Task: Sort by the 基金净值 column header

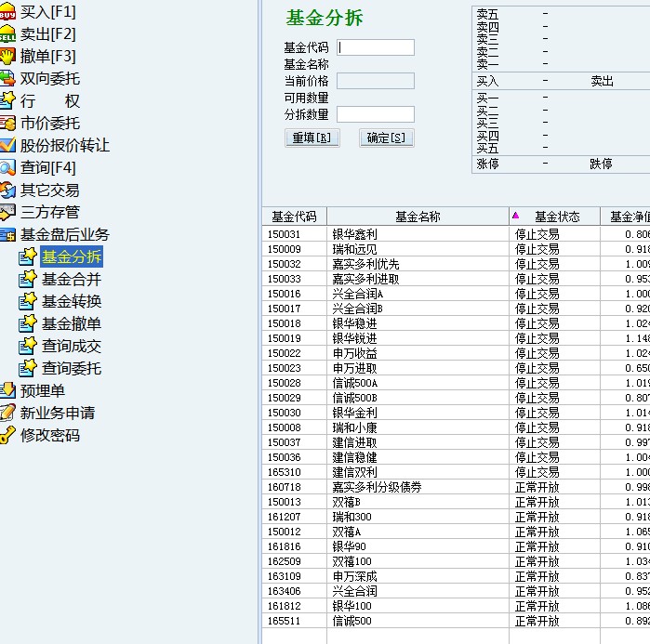Action: point(626,217)
